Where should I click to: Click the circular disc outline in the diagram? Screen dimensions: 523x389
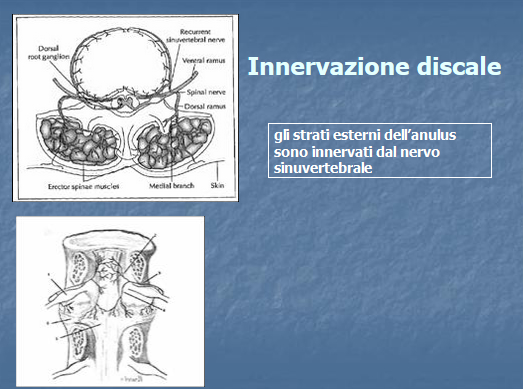[123, 63]
